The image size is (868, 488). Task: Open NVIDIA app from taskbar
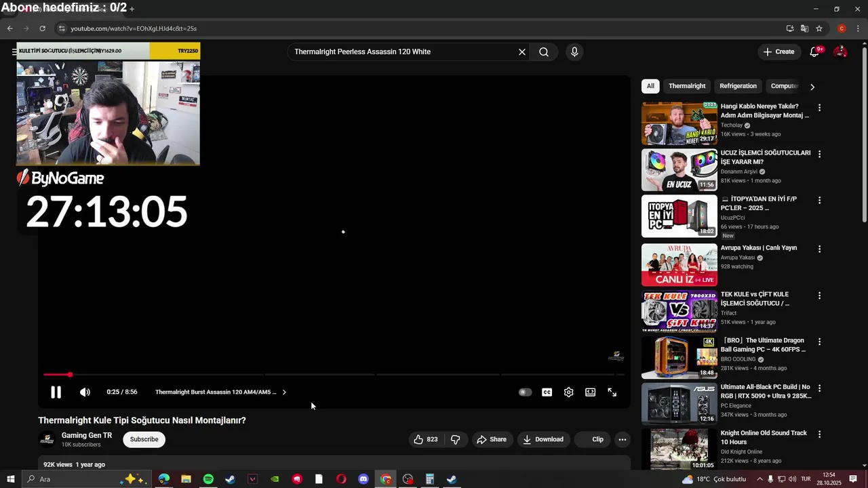click(x=275, y=479)
